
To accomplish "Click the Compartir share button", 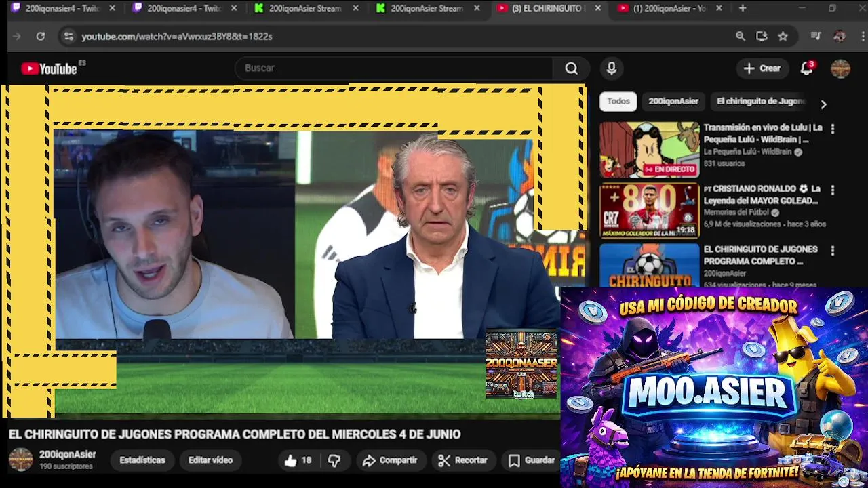I will pyautogui.click(x=390, y=460).
